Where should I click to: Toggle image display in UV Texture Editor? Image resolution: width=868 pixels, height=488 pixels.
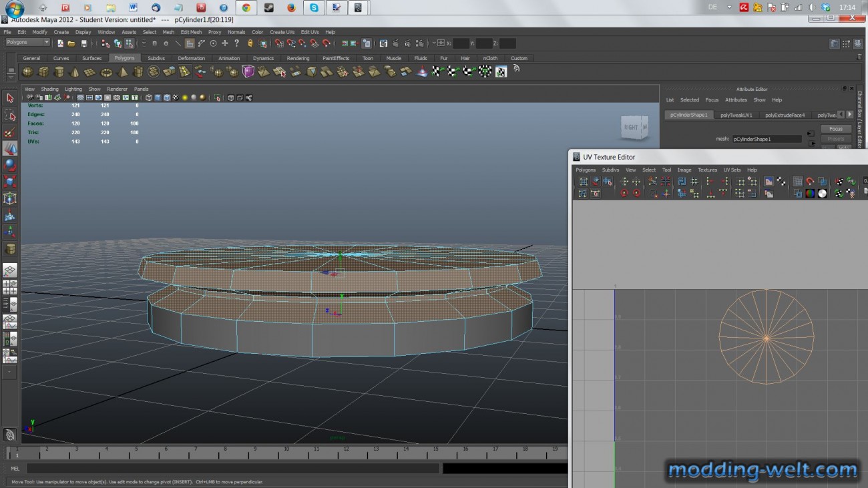(x=769, y=182)
